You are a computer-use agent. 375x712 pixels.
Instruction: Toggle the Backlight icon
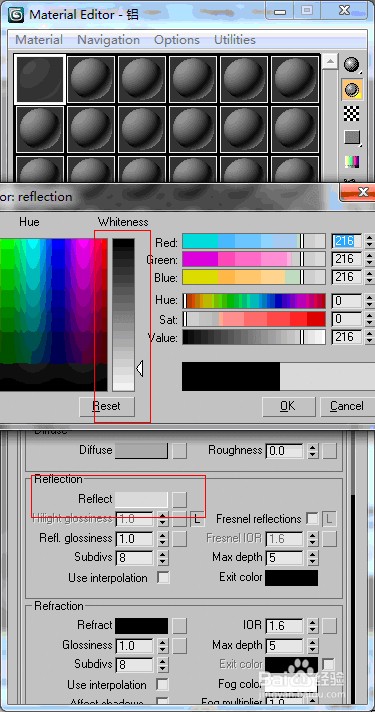(x=351, y=89)
